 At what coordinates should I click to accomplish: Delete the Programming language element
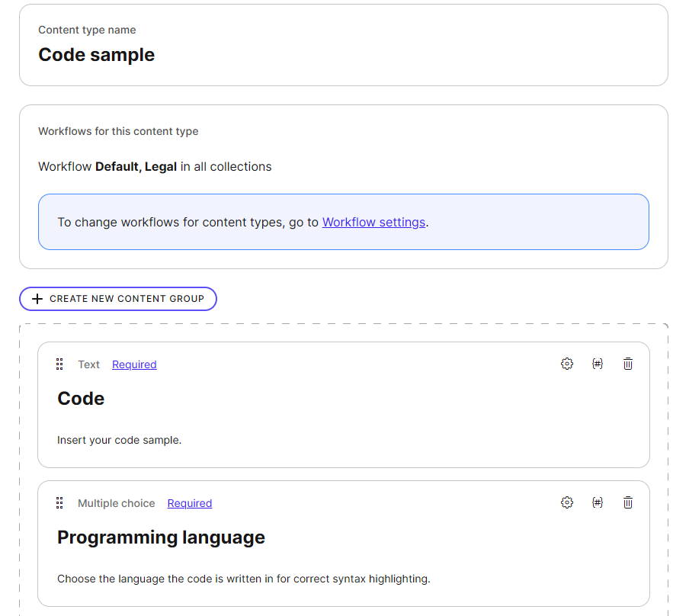(x=628, y=502)
